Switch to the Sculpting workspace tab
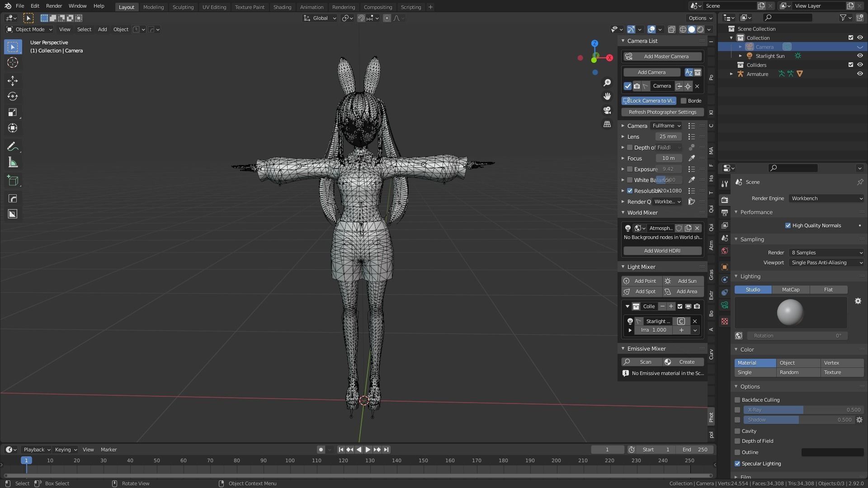 point(183,7)
